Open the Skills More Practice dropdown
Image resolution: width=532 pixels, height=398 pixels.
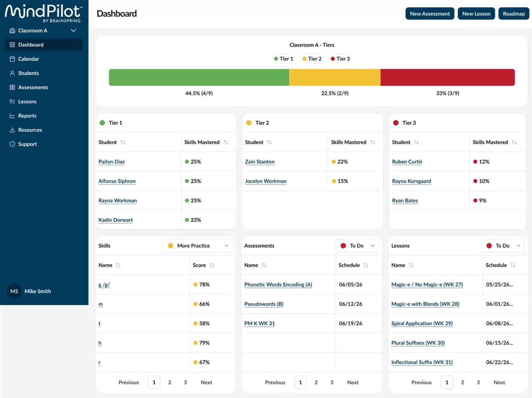[x=197, y=246]
